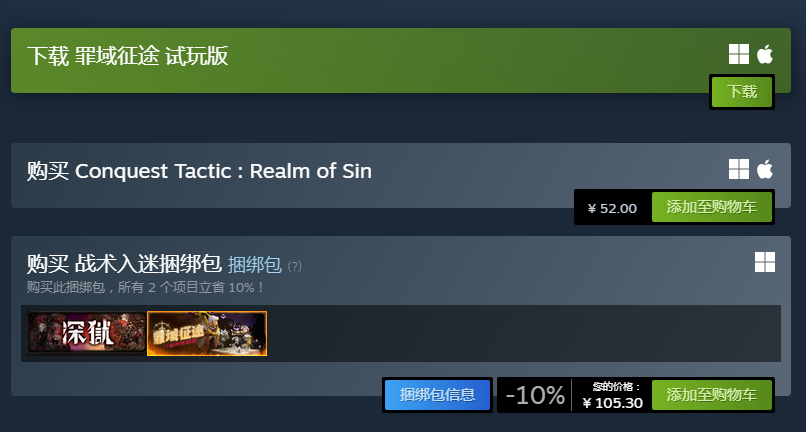
Task: Add Conquest Tactic to cart for ¥52.00
Action: coord(712,207)
